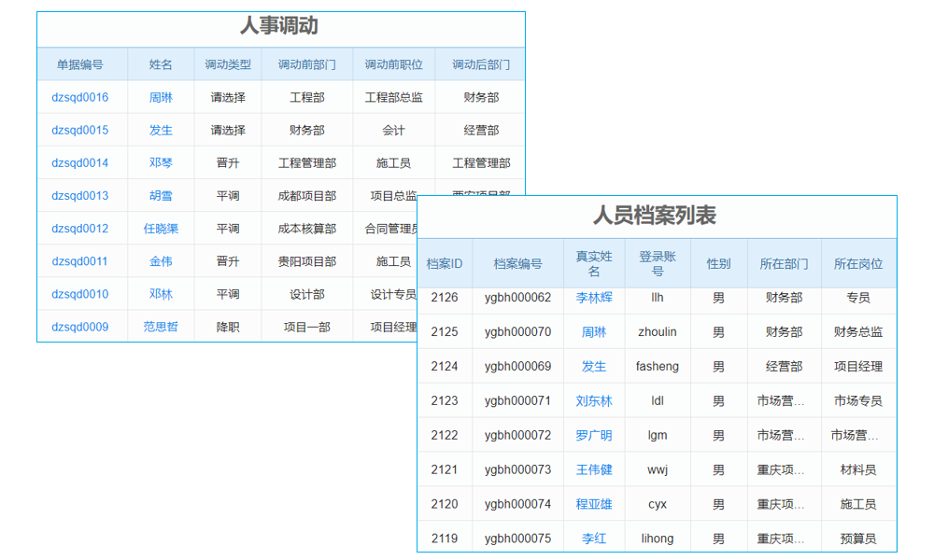The image size is (934, 560).
Task: Click 发生 name link in transfer table
Action: 160,130
